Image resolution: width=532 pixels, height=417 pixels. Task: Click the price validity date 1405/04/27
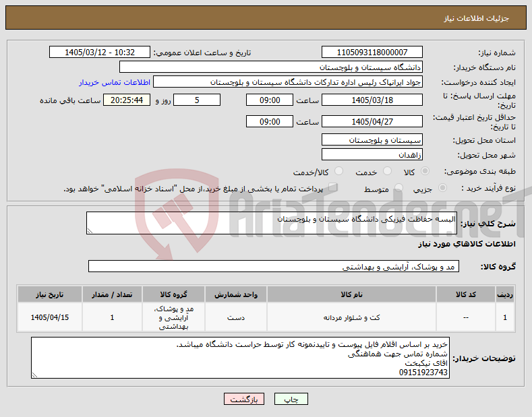pyautogui.click(x=372, y=121)
